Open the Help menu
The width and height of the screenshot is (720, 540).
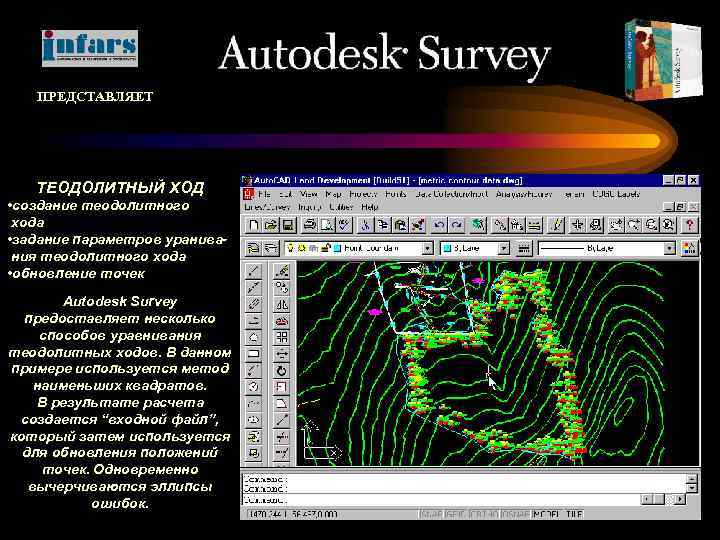point(369,207)
